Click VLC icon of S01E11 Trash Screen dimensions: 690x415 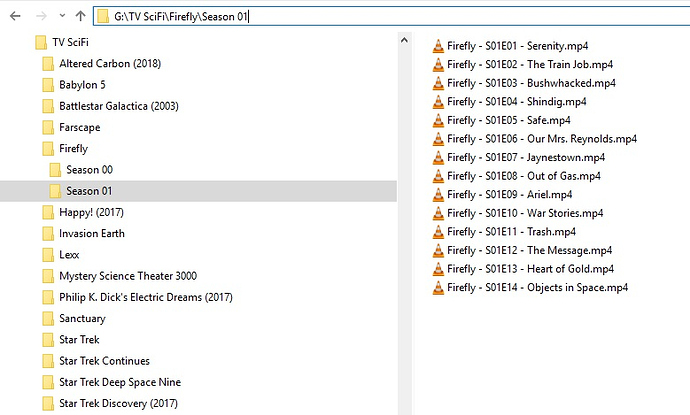pos(438,231)
